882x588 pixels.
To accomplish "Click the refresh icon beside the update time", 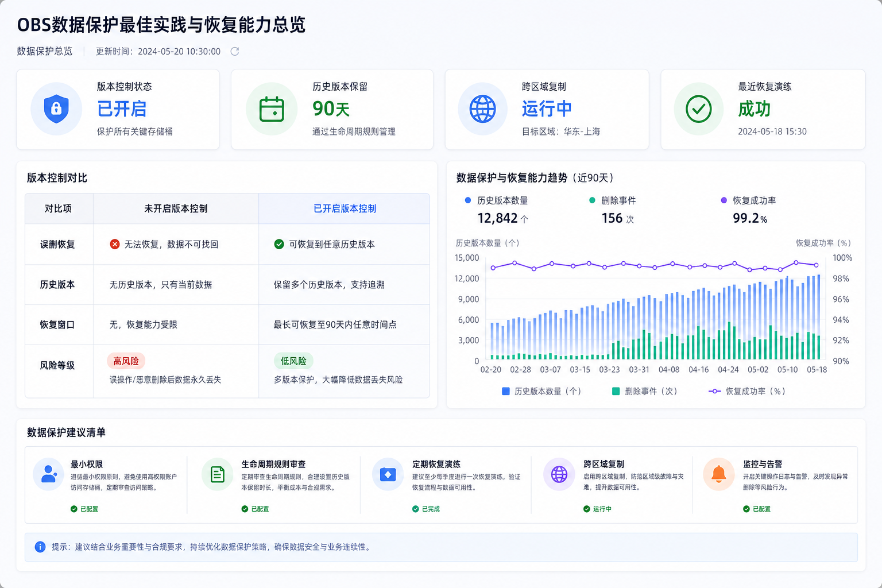I will [234, 52].
